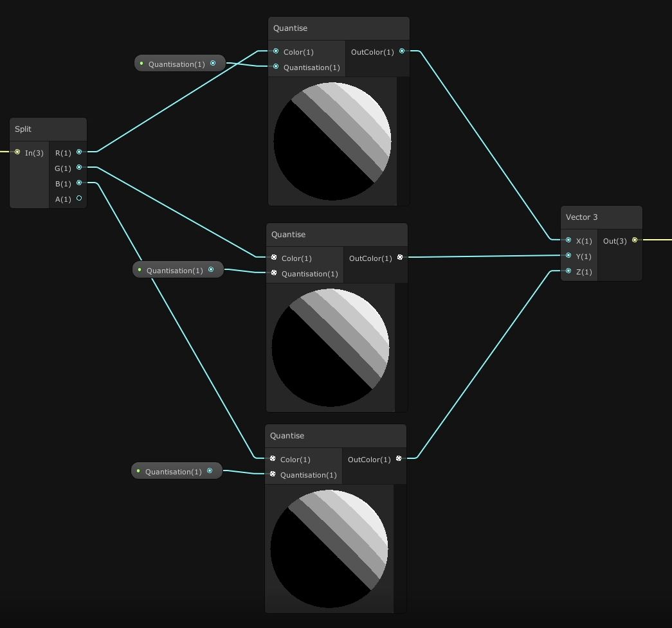This screenshot has height=628, width=672.
Task: Click the Z(1) input port on Vector 3
Action: coord(568,271)
